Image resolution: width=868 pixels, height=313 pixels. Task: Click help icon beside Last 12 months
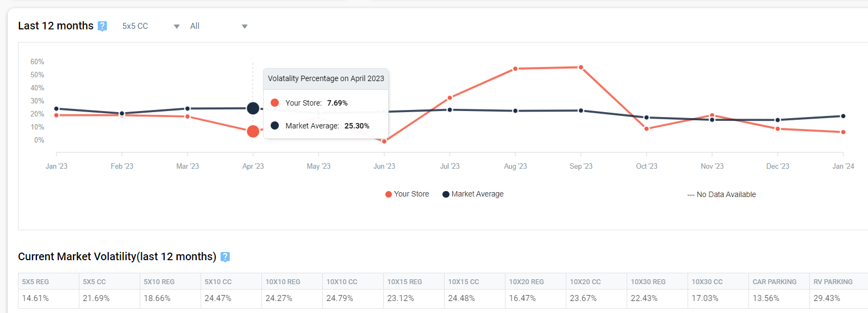tap(102, 26)
